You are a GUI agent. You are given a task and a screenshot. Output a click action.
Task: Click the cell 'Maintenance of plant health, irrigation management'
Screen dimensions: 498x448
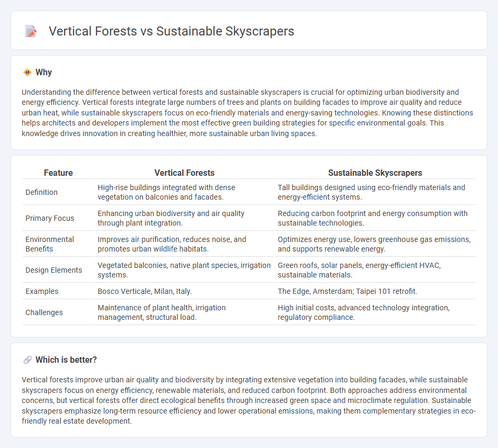click(x=184, y=312)
